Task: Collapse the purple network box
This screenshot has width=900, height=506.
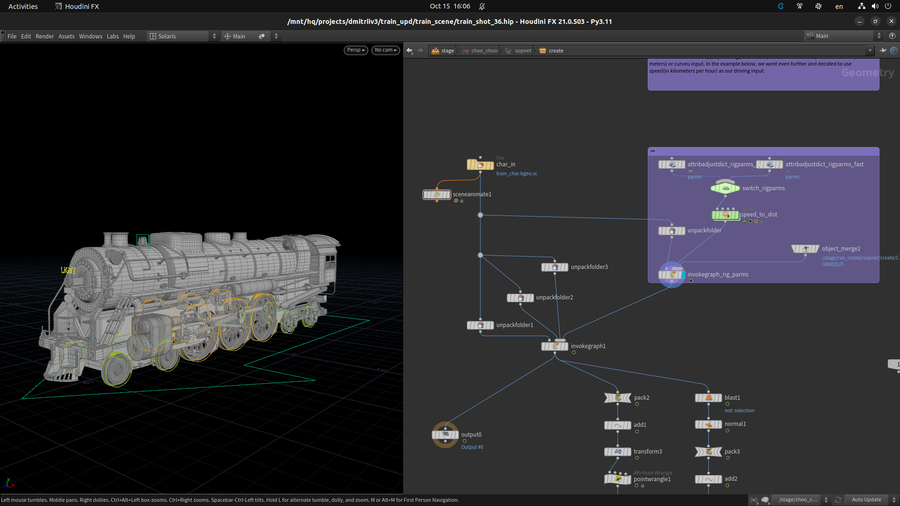Action: [653, 151]
